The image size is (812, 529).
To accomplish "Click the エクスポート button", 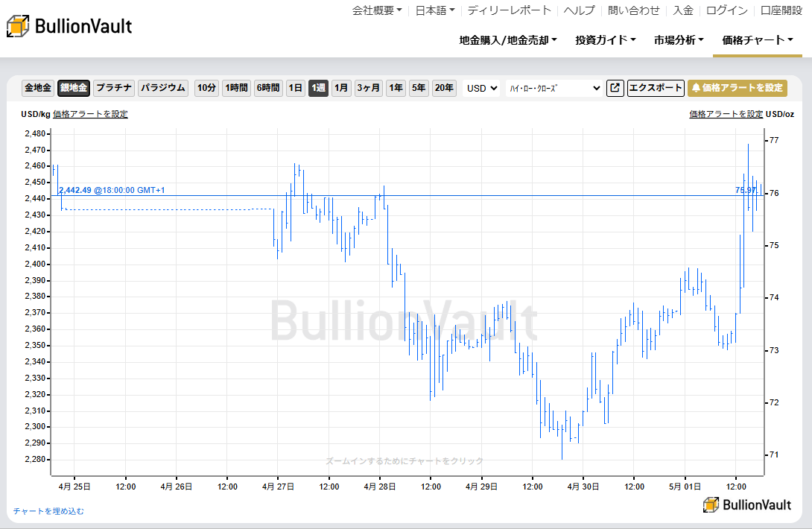I will click(656, 88).
